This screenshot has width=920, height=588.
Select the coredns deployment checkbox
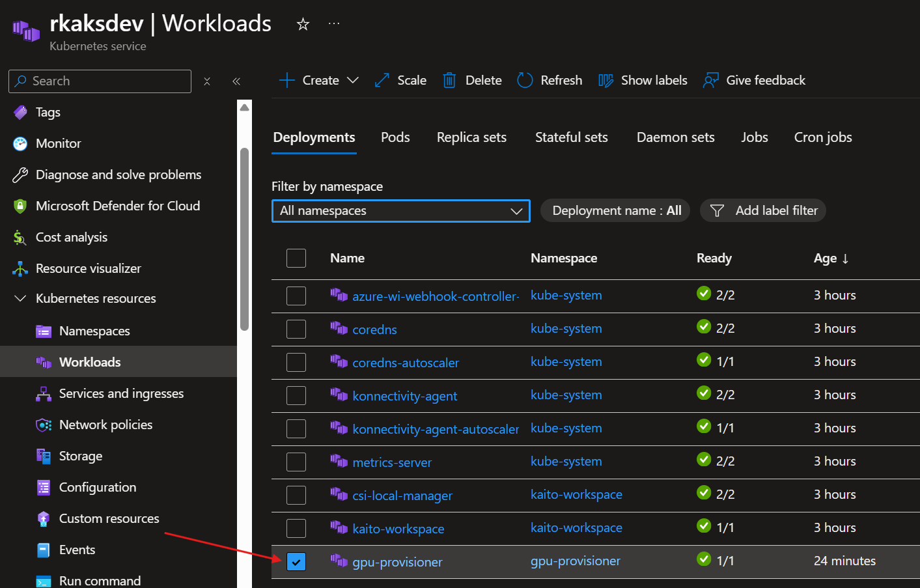(x=296, y=329)
